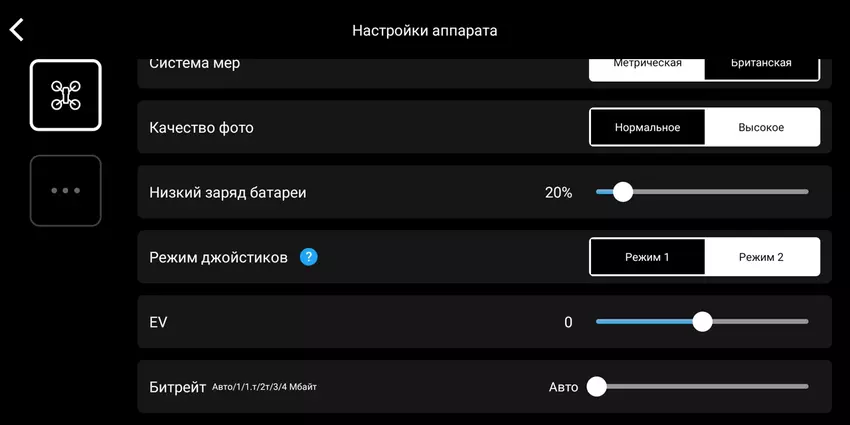
Task: Go back using the top-left arrow
Action: coord(17,30)
